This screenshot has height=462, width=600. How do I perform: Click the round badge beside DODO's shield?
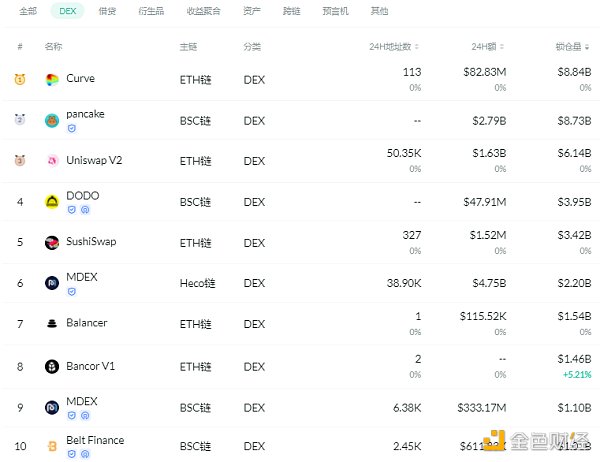[x=85, y=210]
